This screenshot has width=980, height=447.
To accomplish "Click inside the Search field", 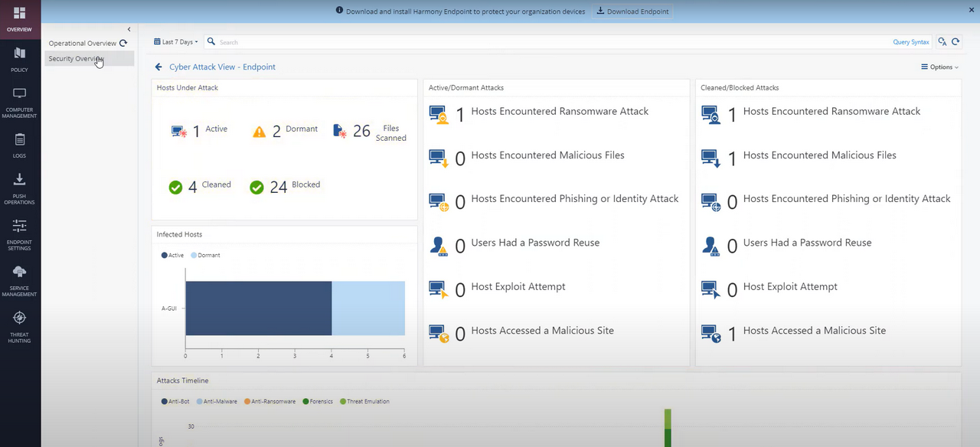I will click(x=306, y=41).
